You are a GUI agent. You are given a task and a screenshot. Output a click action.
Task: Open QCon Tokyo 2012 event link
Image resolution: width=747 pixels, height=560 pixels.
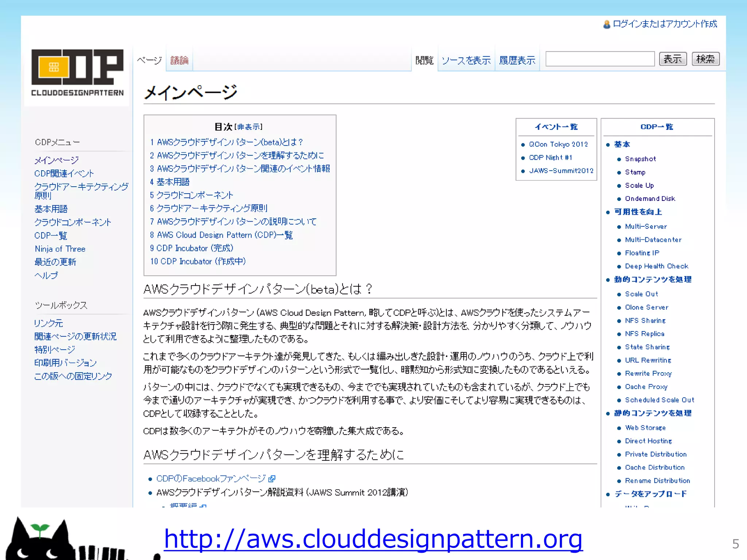[x=558, y=144]
